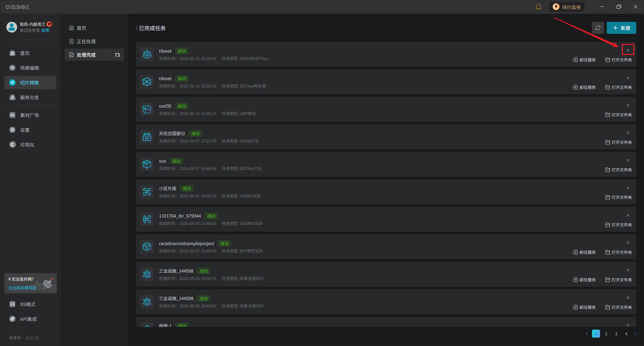This screenshot has height=346, width=644.
Task: Click the 新建 new task button
Action: point(622,28)
